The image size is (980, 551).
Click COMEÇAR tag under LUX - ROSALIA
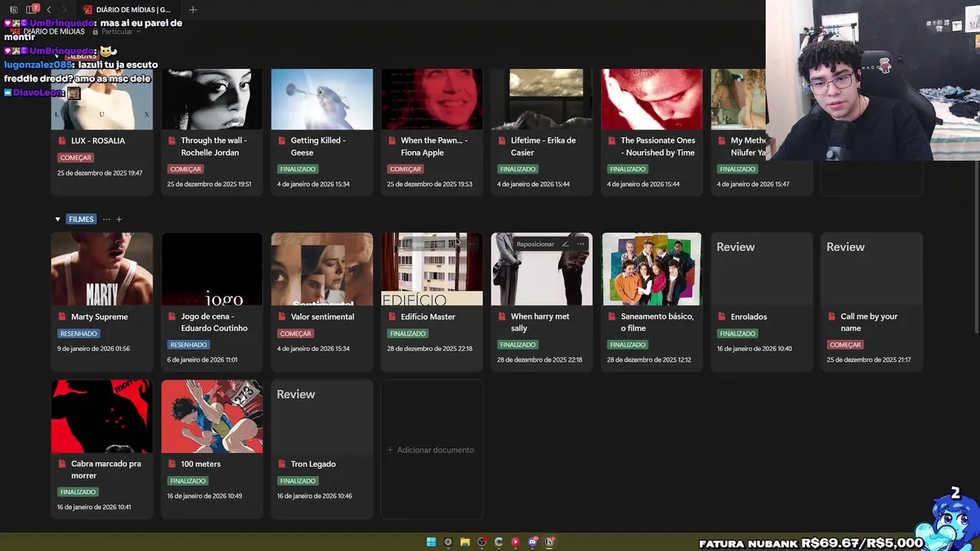click(x=76, y=158)
